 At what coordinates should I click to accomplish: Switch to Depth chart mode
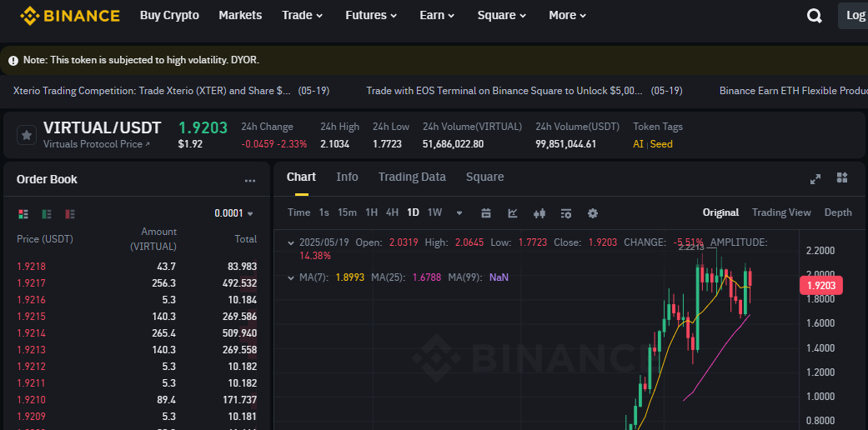coord(838,212)
